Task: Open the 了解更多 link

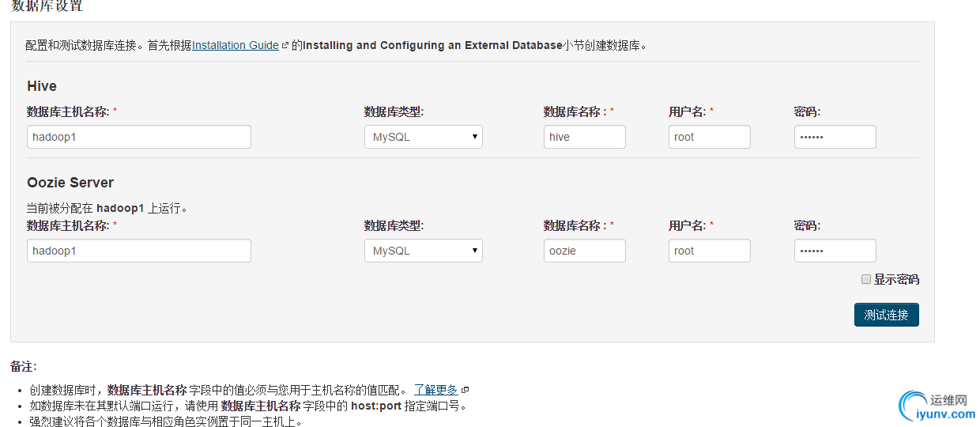Action: click(x=436, y=390)
